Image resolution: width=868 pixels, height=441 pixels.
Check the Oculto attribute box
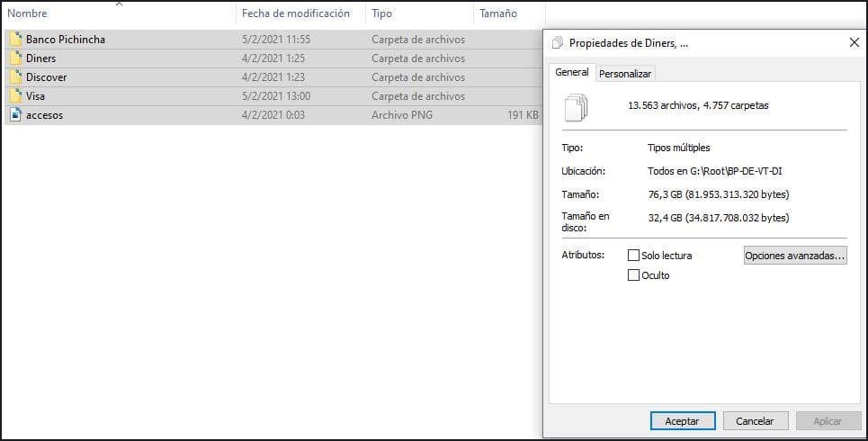point(634,275)
